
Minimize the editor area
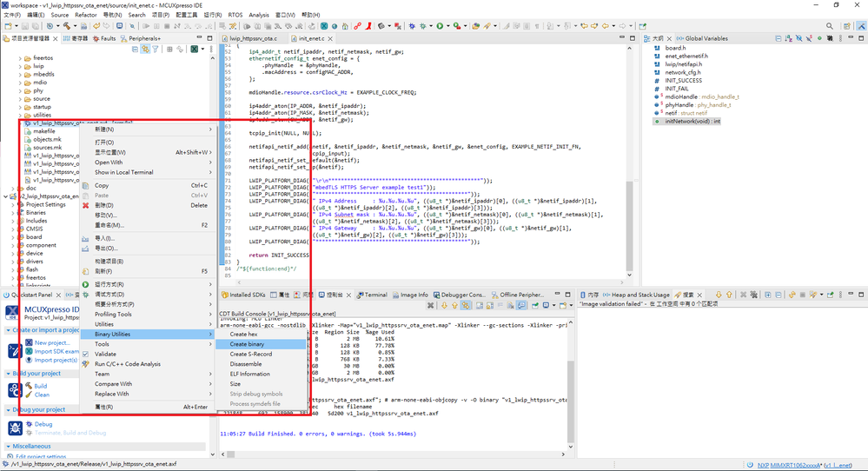coord(622,38)
